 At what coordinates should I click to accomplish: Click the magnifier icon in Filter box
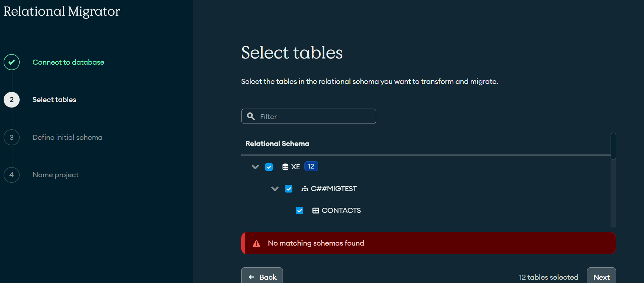[251, 116]
